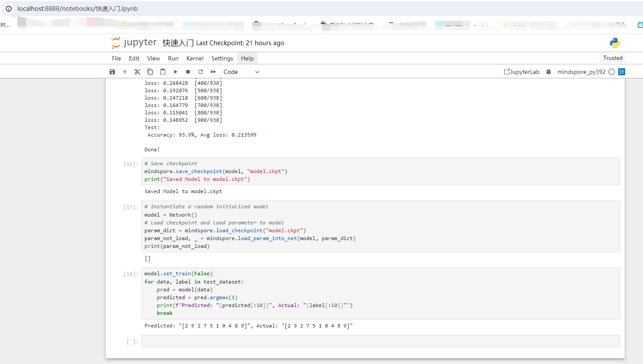Save the notebook using the save icon
The height and width of the screenshot is (364, 643).
pyautogui.click(x=112, y=71)
